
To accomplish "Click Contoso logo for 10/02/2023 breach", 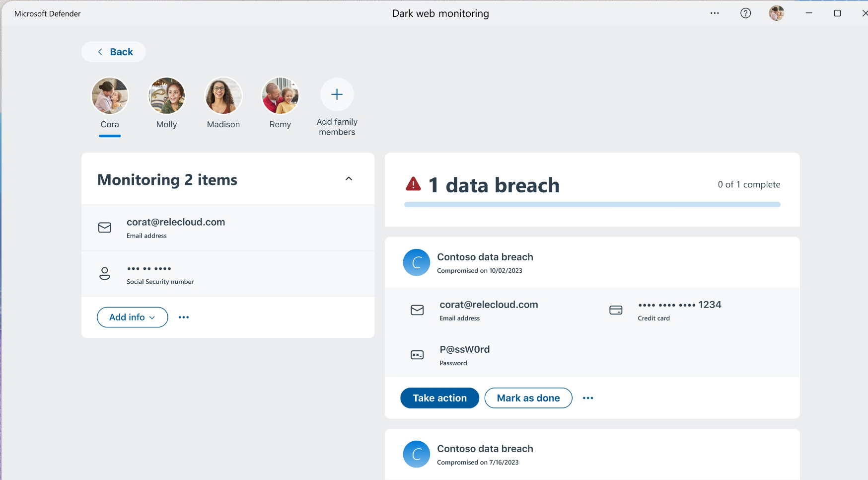I will [417, 262].
